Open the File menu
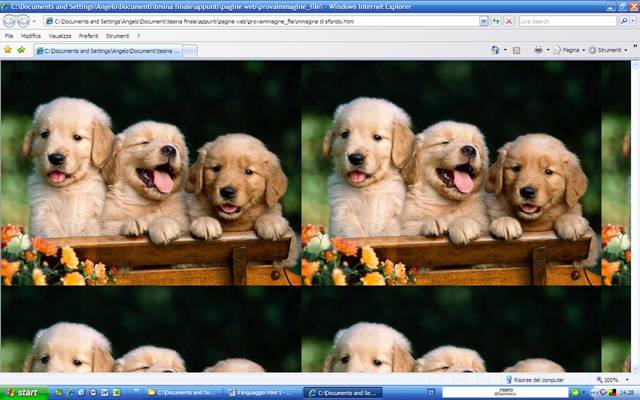 [x=9, y=36]
